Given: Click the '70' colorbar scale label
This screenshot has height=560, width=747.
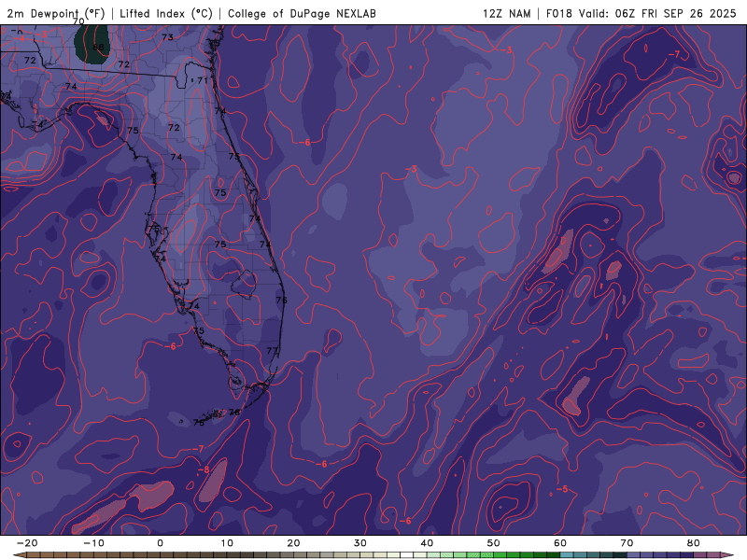Looking at the screenshot, I should pos(627,543).
